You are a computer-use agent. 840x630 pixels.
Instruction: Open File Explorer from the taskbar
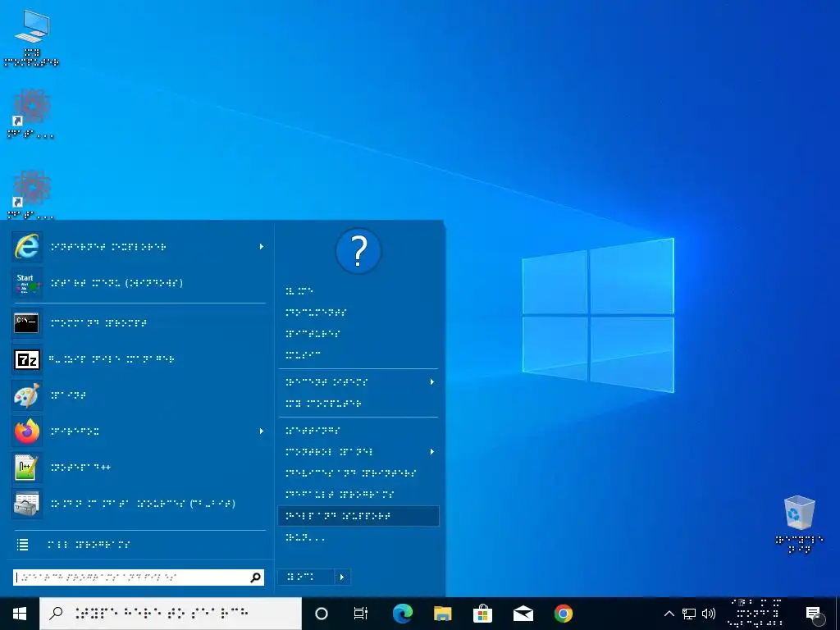[442, 614]
